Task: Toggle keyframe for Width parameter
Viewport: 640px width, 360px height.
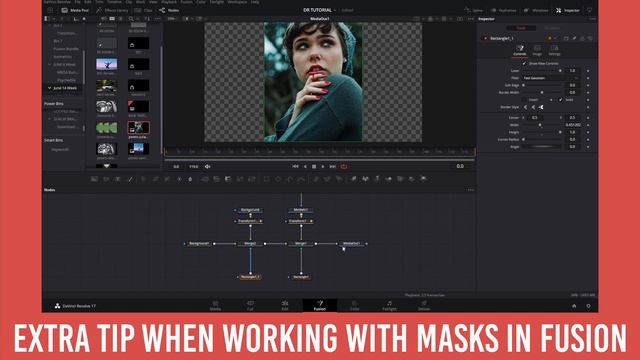Action: coord(588,125)
